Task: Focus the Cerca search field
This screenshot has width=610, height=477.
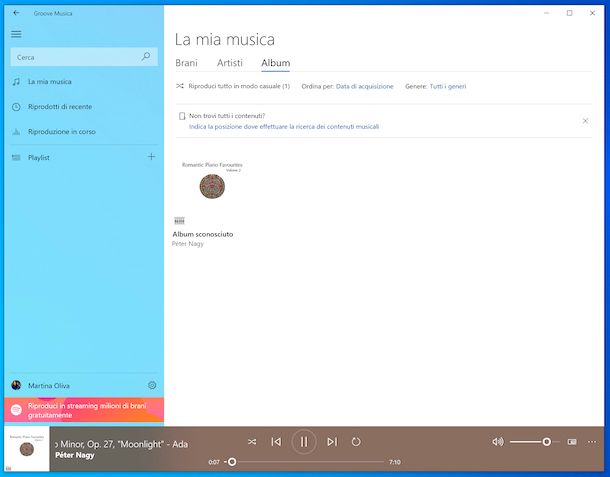Action: [x=84, y=57]
